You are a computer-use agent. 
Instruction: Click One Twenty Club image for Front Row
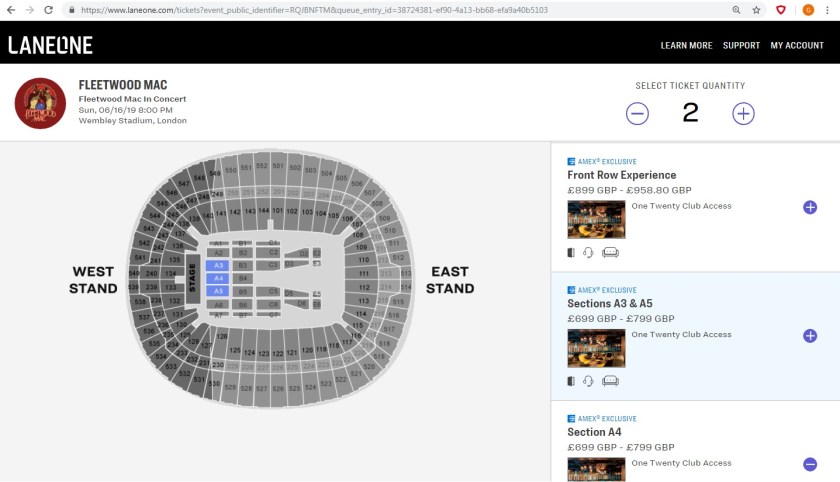tap(596, 219)
